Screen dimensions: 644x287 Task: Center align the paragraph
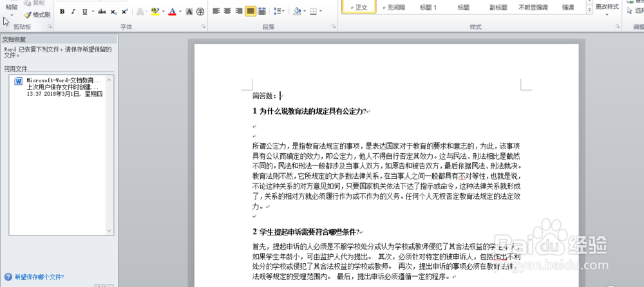(227, 11)
